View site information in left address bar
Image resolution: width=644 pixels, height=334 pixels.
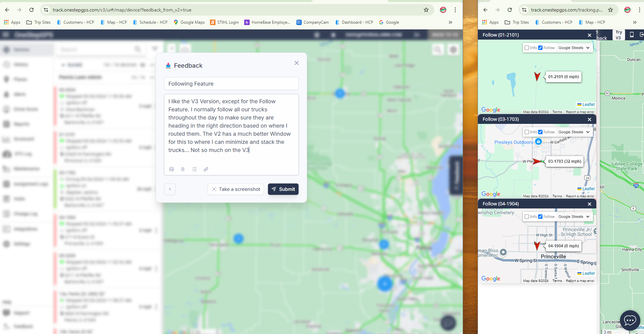coord(46,10)
